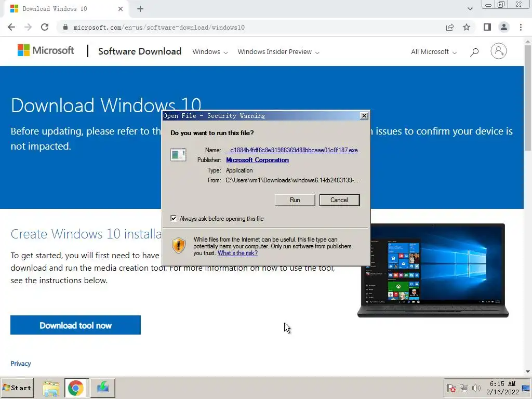The image size is (532, 399).
Task: Bookmark this page with the star icon
Action: coord(467,27)
